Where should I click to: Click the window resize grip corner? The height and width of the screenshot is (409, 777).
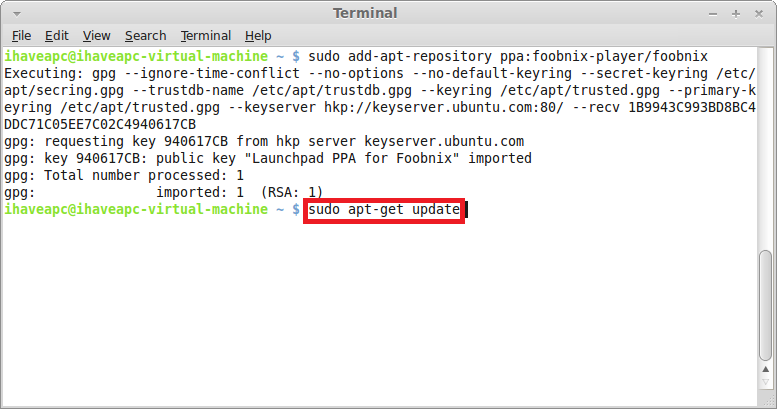pyautogui.click(x=770, y=402)
